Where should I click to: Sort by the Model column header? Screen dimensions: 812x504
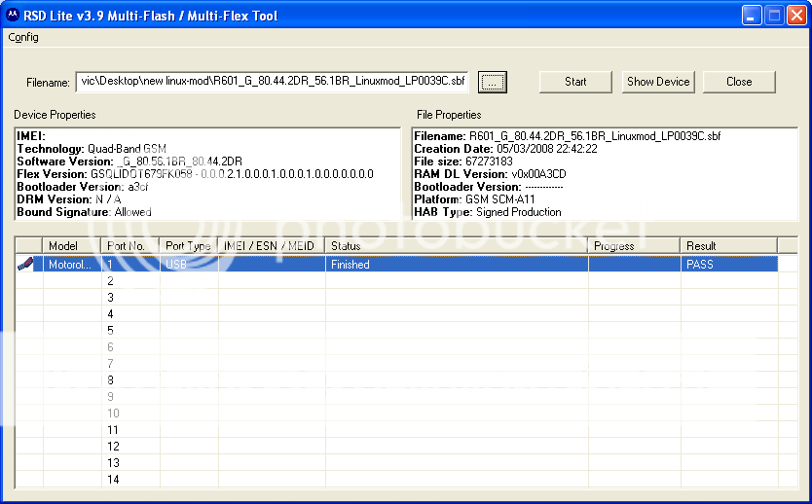coord(72,246)
